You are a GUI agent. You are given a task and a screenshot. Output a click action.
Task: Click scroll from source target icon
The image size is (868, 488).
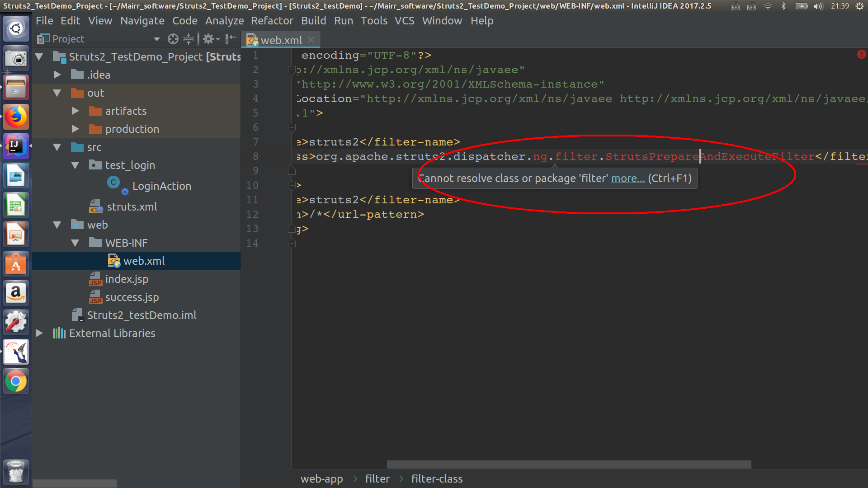point(173,39)
